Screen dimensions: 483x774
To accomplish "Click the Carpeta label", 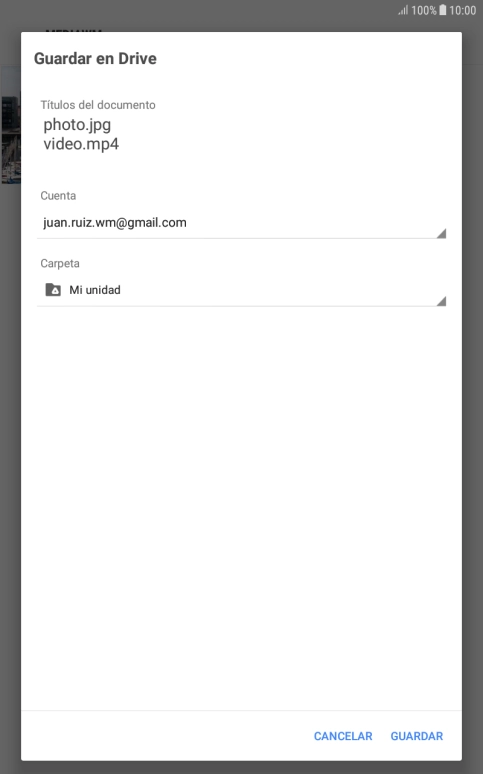I will (x=60, y=263).
